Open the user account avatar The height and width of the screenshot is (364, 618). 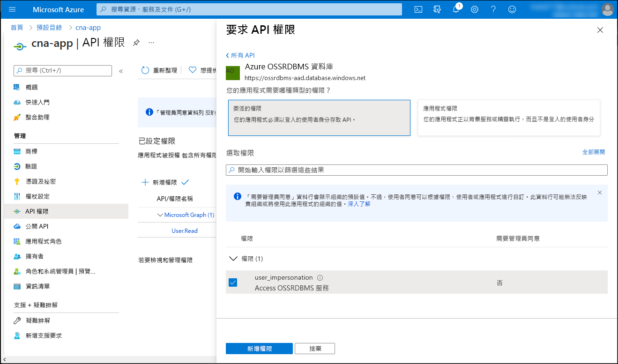[607, 9]
